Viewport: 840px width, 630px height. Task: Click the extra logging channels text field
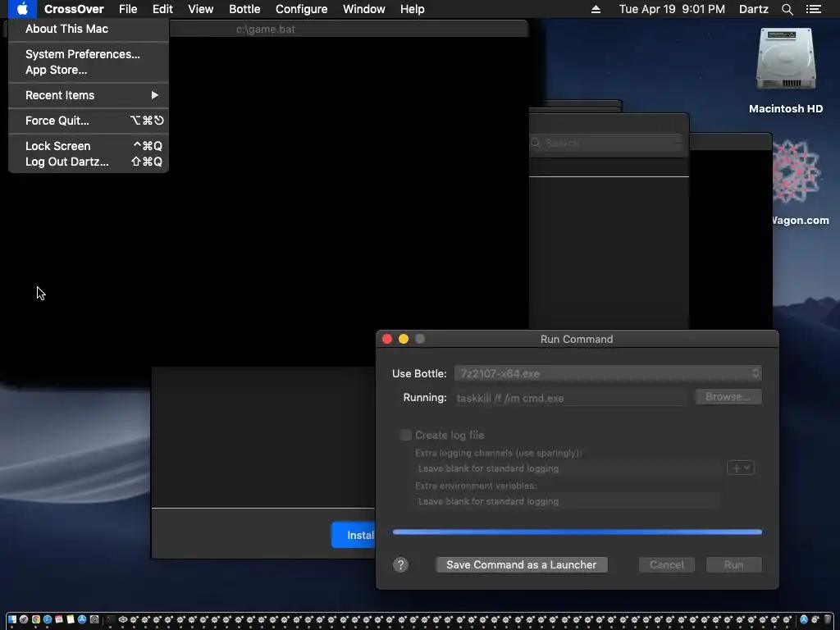[569, 468]
